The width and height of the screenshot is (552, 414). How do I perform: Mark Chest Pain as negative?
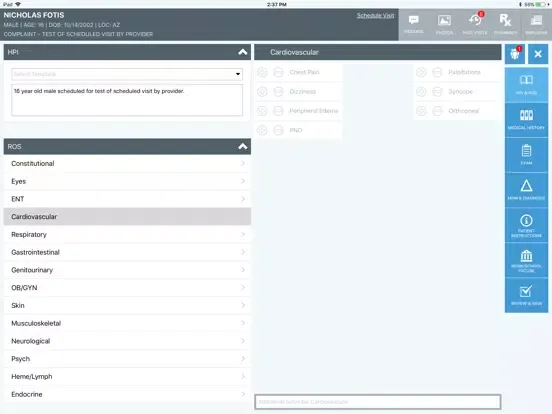click(278, 72)
